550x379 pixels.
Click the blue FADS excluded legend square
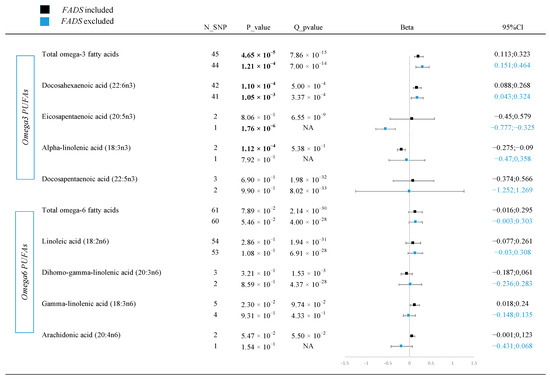coord(45,21)
